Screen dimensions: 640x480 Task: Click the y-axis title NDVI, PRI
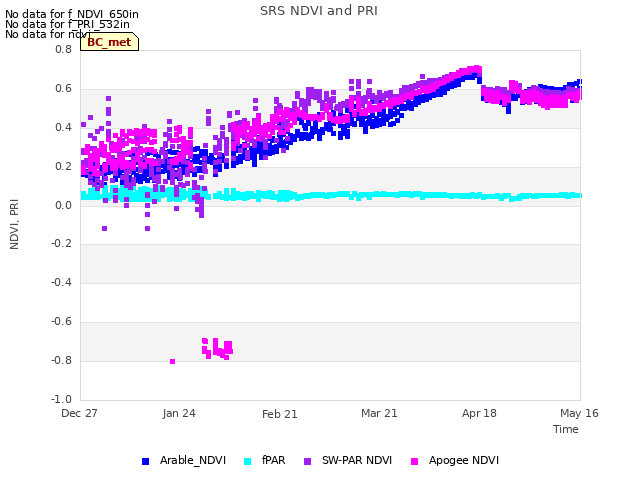(14, 224)
